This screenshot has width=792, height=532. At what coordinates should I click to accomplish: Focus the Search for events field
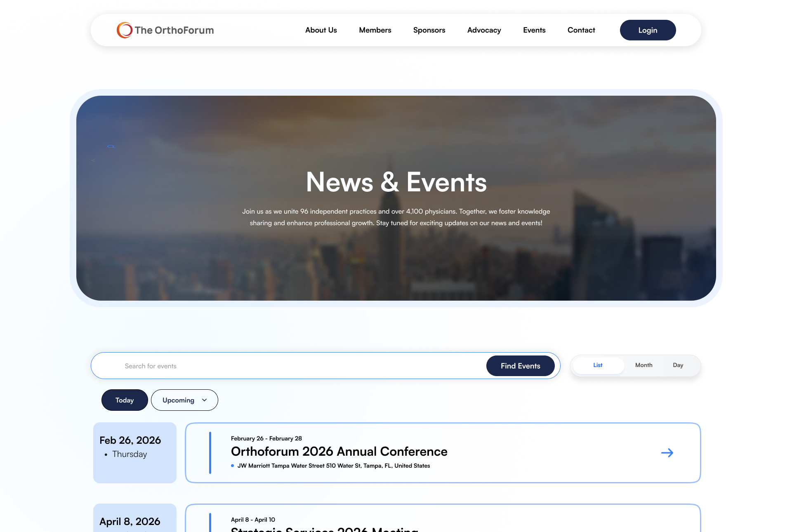(289, 366)
